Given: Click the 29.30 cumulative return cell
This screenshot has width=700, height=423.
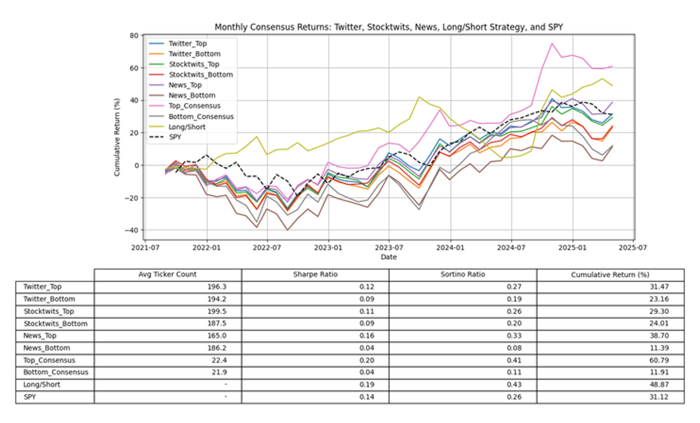Looking at the screenshot, I should pyautogui.click(x=610, y=311).
